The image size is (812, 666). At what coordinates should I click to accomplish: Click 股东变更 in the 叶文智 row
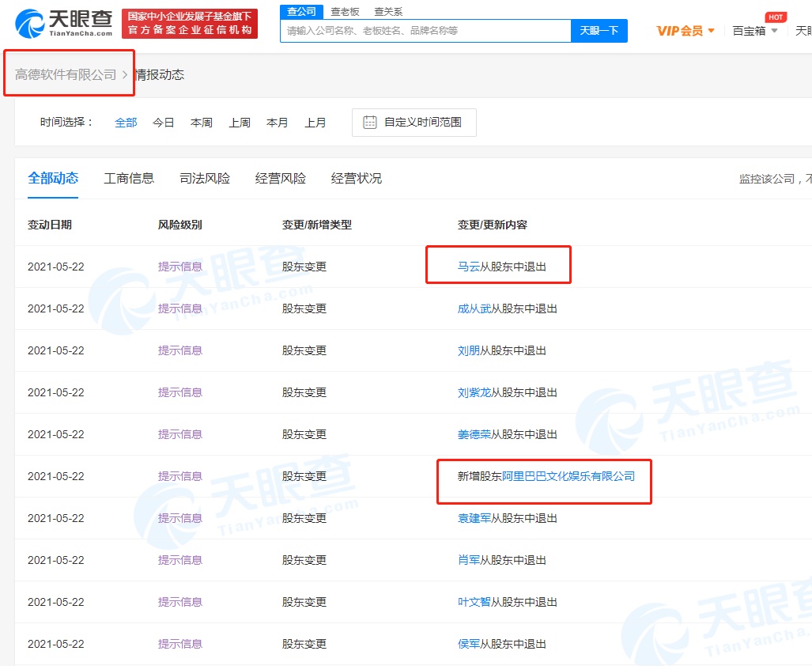coord(304,602)
